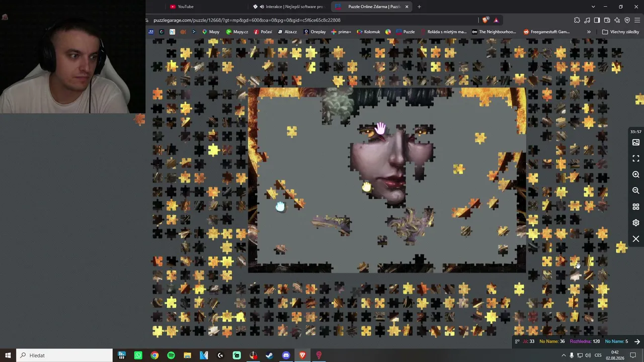Open Discord from the taskbar
This screenshot has width=644, height=362.
point(286,355)
